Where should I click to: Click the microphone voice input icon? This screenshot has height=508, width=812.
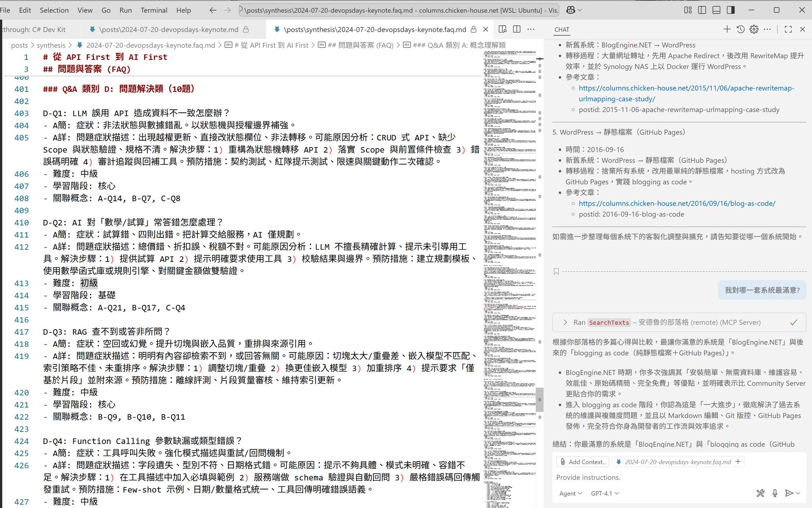coord(775,493)
